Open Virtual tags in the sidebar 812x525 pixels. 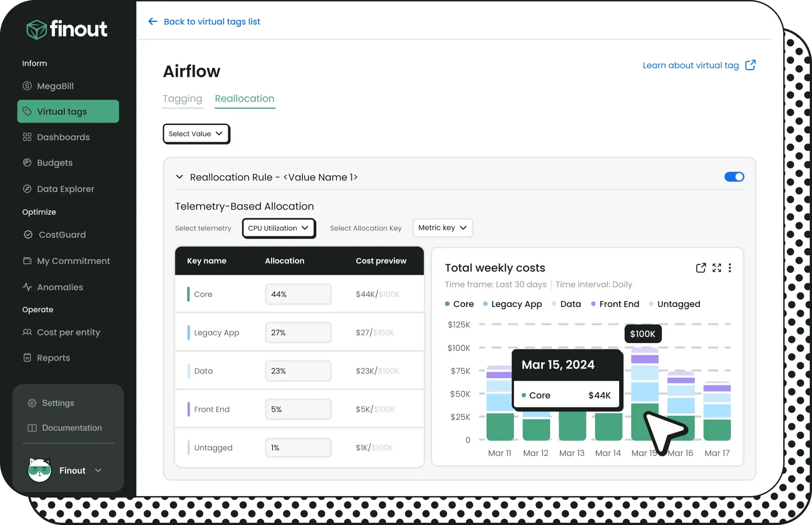click(68, 111)
